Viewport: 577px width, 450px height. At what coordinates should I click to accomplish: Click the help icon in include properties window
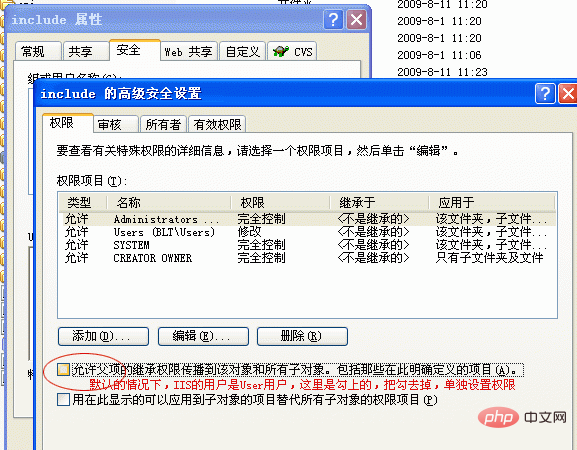click(x=333, y=20)
